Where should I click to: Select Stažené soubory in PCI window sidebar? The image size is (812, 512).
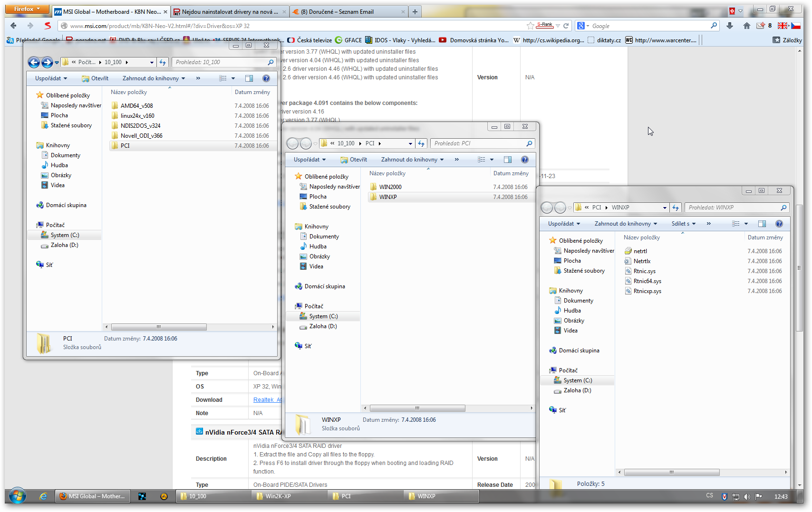point(325,207)
